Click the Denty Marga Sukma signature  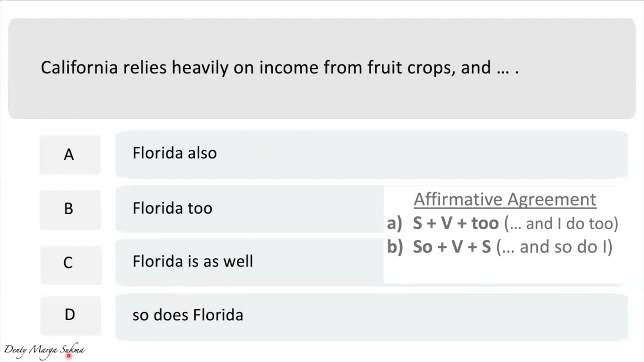coord(44,350)
